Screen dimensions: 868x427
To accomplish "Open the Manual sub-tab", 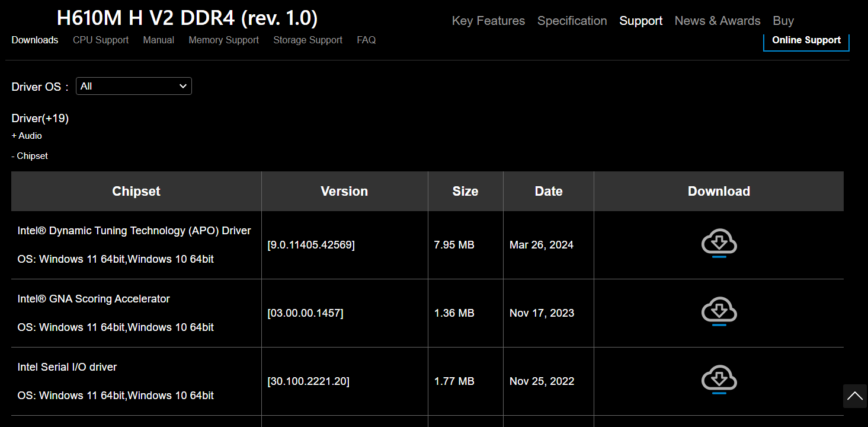I will click(x=159, y=40).
